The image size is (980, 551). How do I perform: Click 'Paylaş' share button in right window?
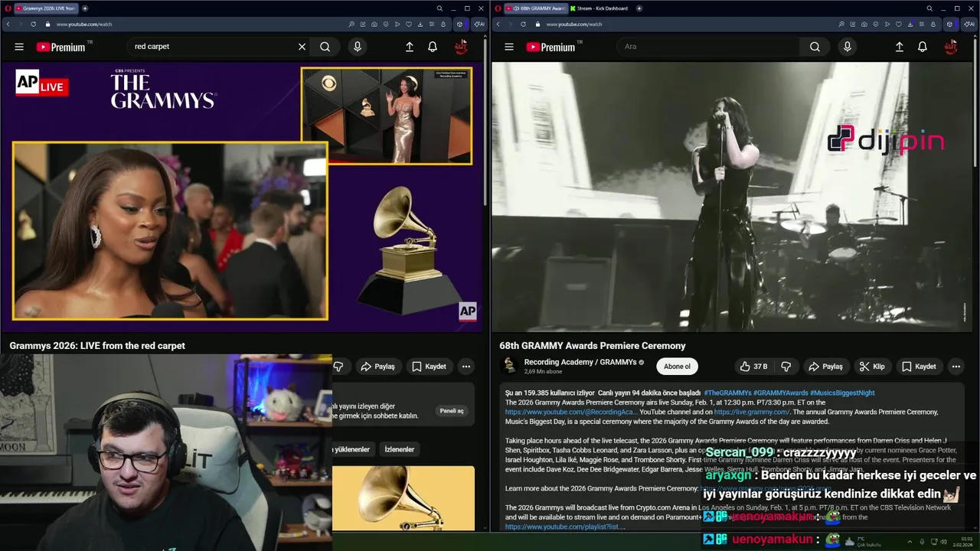[x=826, y=367]
